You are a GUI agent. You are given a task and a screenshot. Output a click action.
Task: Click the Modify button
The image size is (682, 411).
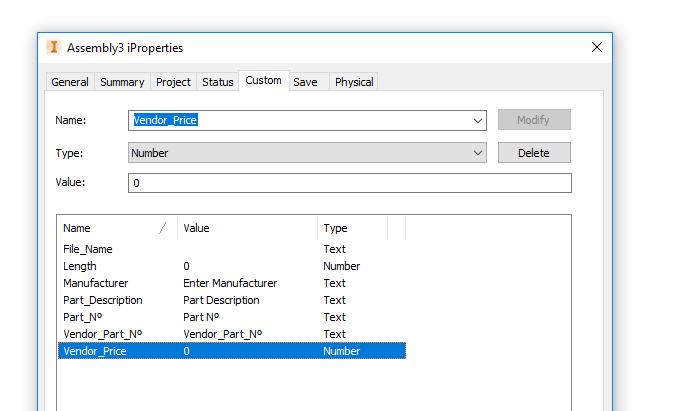534,120
